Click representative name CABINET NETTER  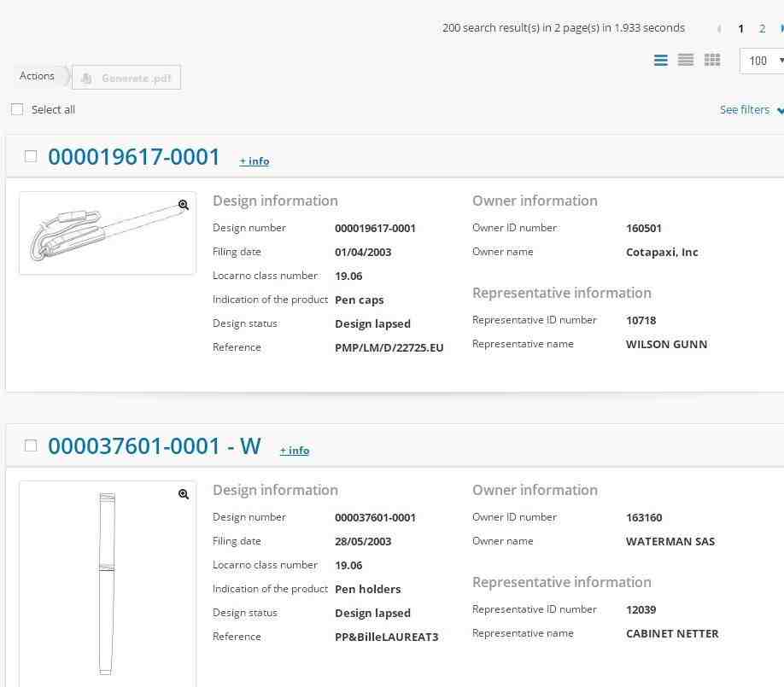(672, 633)
